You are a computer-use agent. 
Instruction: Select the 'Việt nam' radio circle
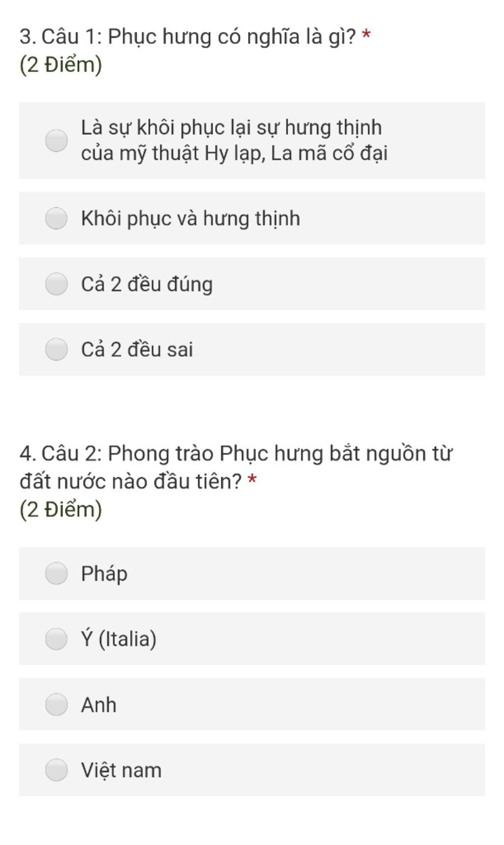[57, 770]
